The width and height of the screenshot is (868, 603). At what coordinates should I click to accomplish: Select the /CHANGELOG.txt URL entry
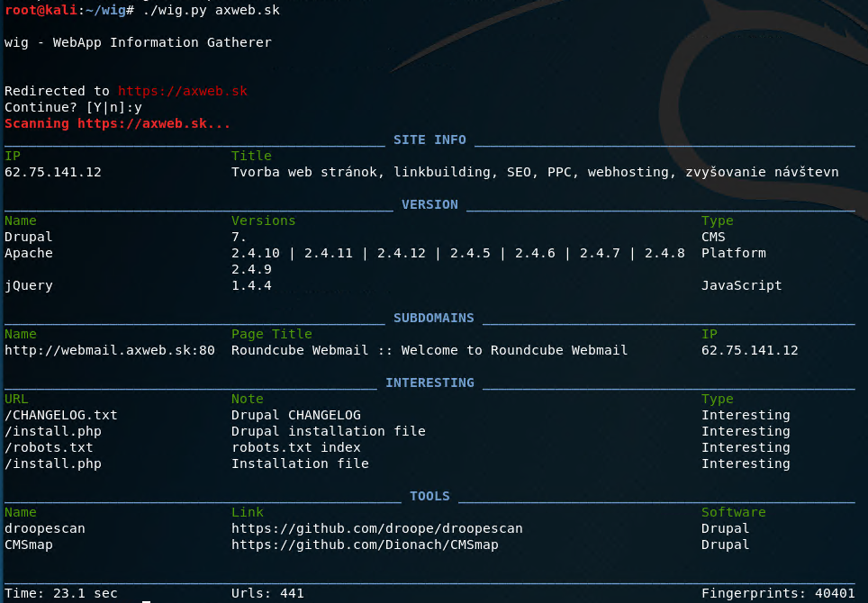pyautogui.click(x=60, y=415)
